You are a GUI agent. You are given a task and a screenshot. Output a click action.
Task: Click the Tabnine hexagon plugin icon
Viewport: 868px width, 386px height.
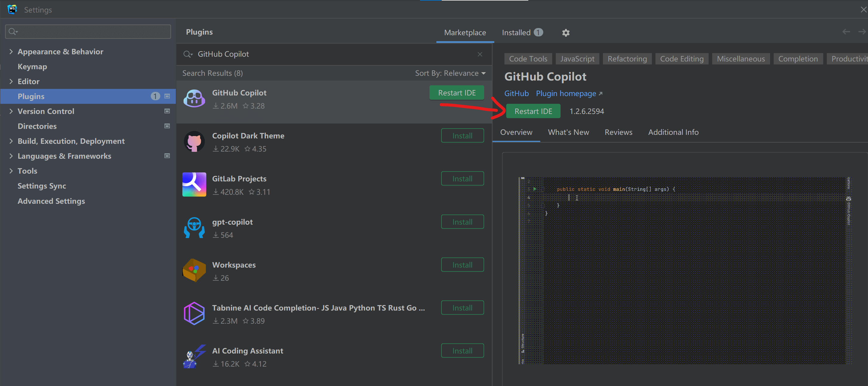[x=194, y=314]
